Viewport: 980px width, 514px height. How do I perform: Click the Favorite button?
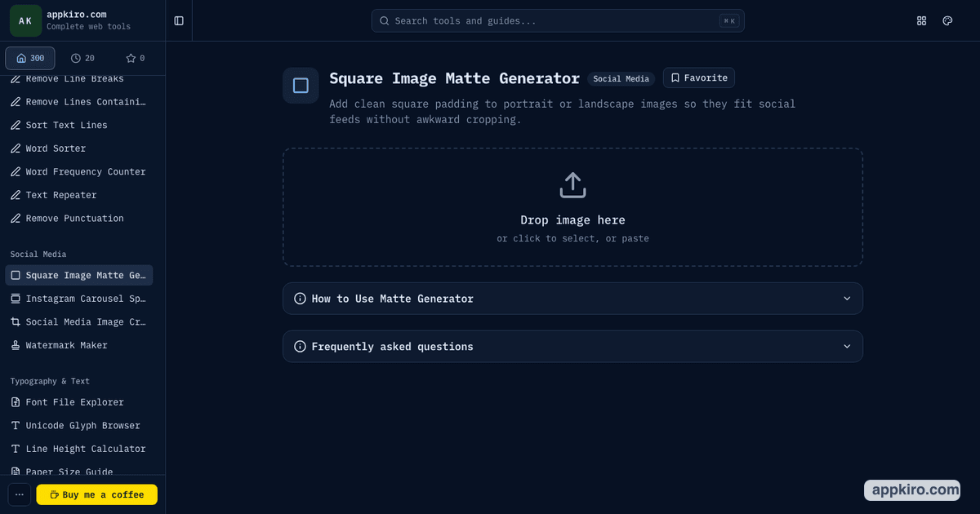[x=699, y=78]
